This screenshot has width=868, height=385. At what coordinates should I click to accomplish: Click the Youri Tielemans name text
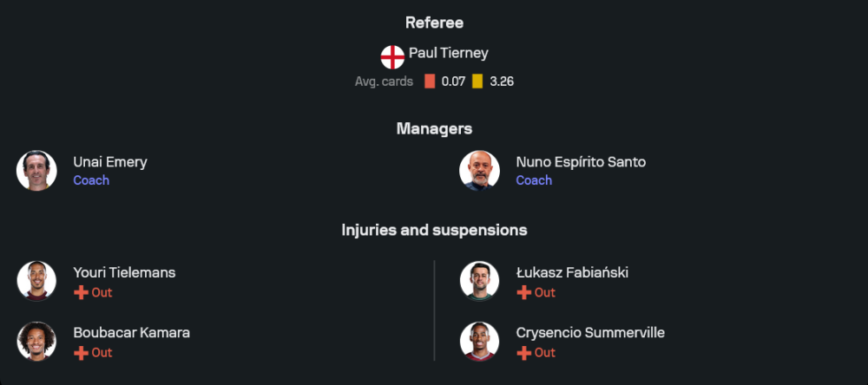point(124,272)
